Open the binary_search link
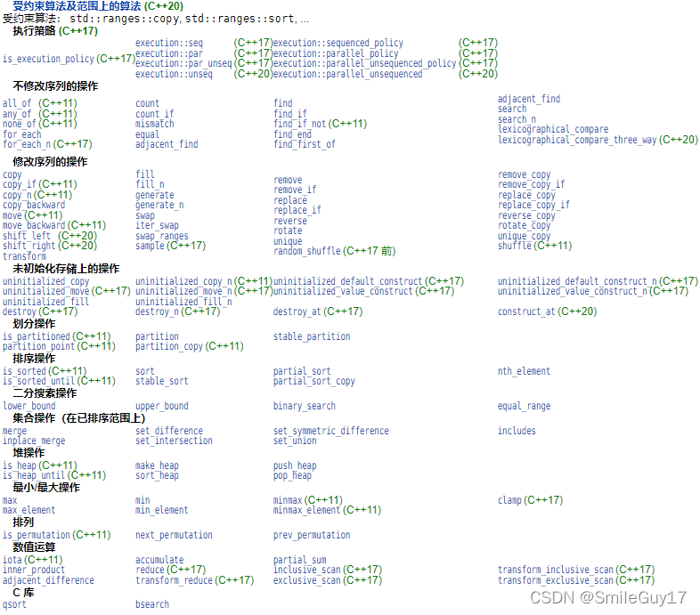The image size is (700, 615). (x=304, y=406)
